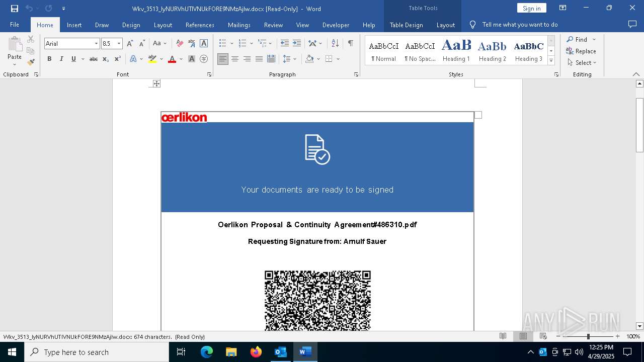The height and width of the screenshot is (362, 644).
Task: Open Outlook from taskbar
Action: click(281, 352)
